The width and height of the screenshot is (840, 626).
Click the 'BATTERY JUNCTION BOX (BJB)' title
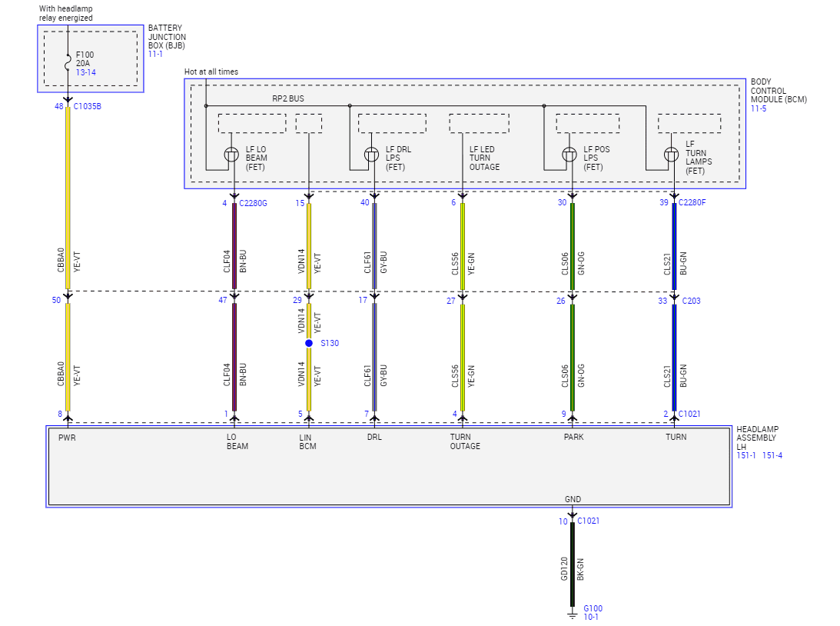(167, 36)
